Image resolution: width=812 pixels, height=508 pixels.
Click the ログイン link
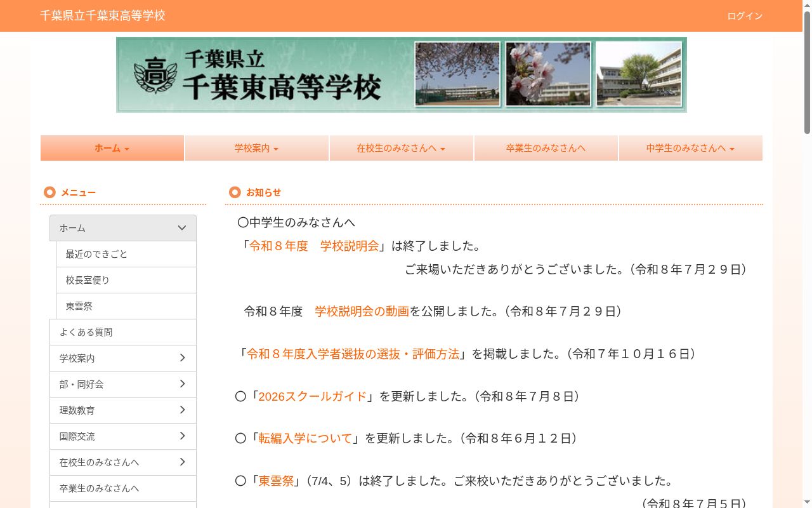pyautogui.click(x=745, y=16)
